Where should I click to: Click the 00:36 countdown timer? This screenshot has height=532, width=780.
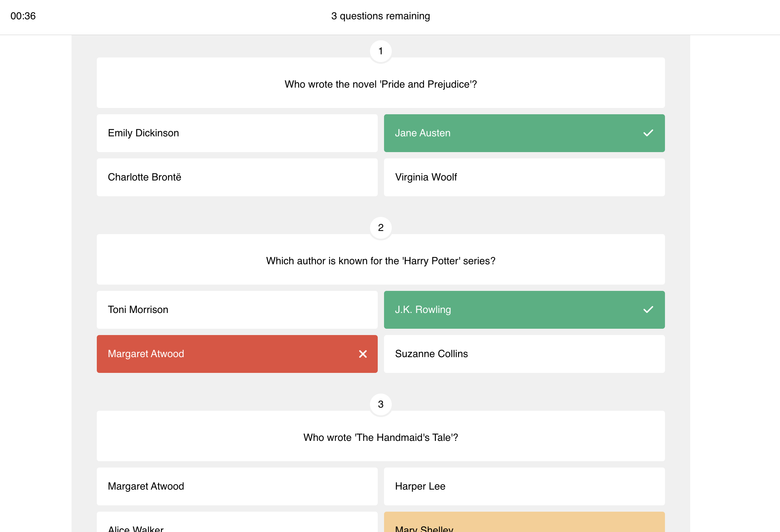point(23,16)
